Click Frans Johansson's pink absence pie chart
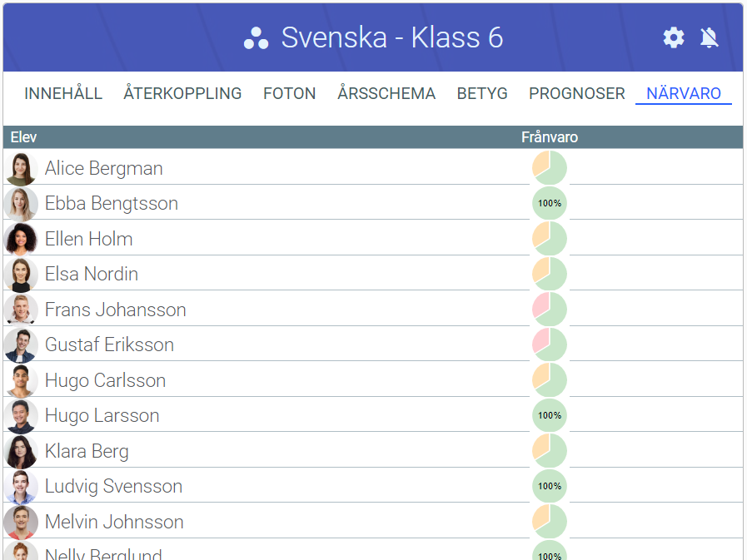 click(x=550, y=310)
